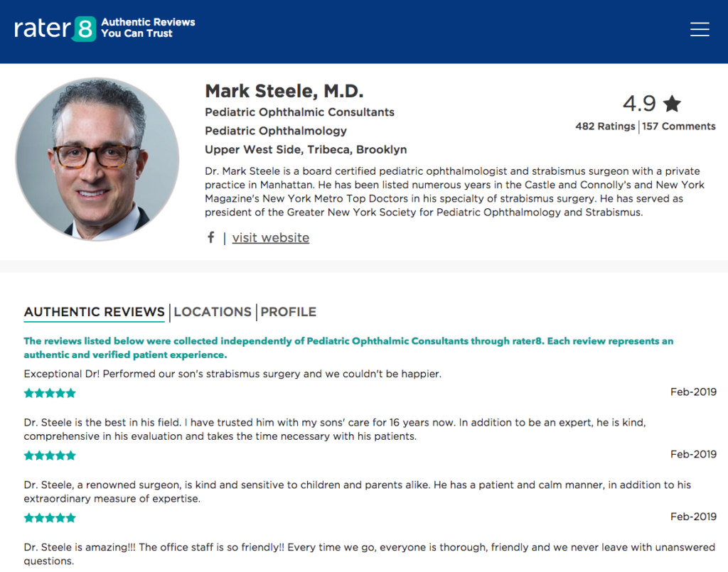Click Pediatric Ophthalmic Consultants practice name
Image resolution: width=728 pixels, height=572 pixels.
[x=299, y=112]
